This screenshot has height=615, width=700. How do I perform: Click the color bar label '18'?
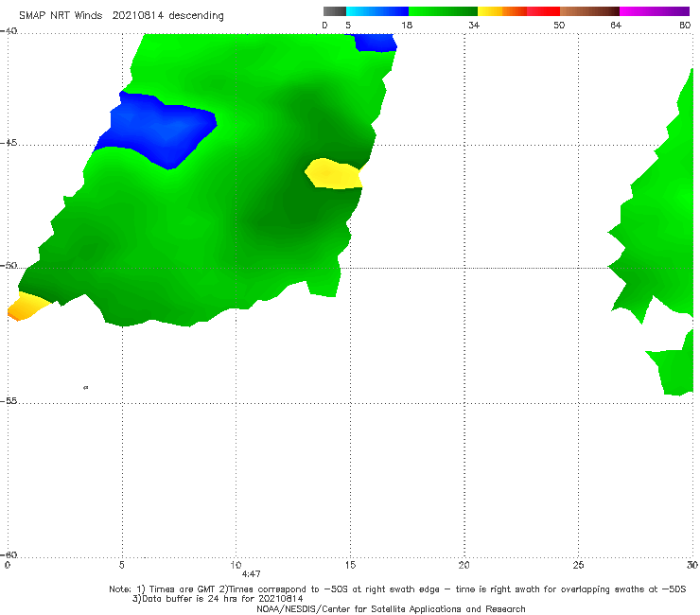point(407,26)
